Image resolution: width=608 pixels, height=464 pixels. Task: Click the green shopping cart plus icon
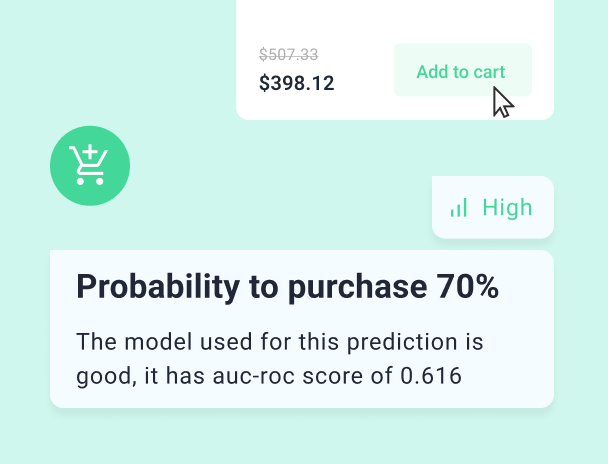coord(90,166)
